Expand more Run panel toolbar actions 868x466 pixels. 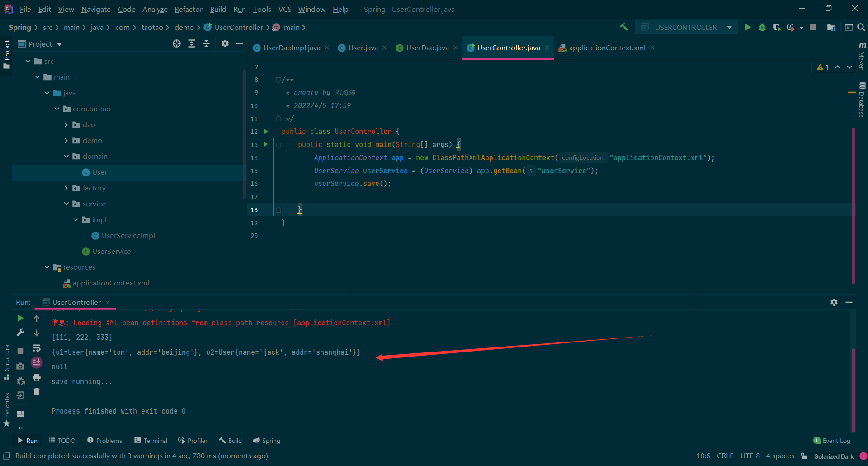point(20,428)
